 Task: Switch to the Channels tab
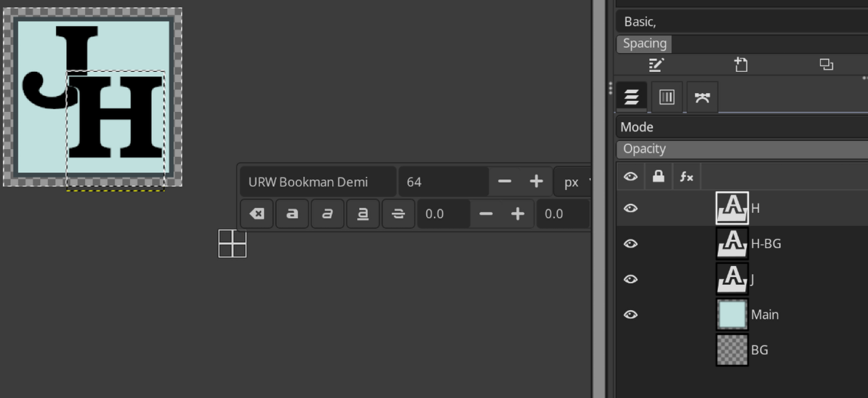pyautogui.click(x=666, y=97)
